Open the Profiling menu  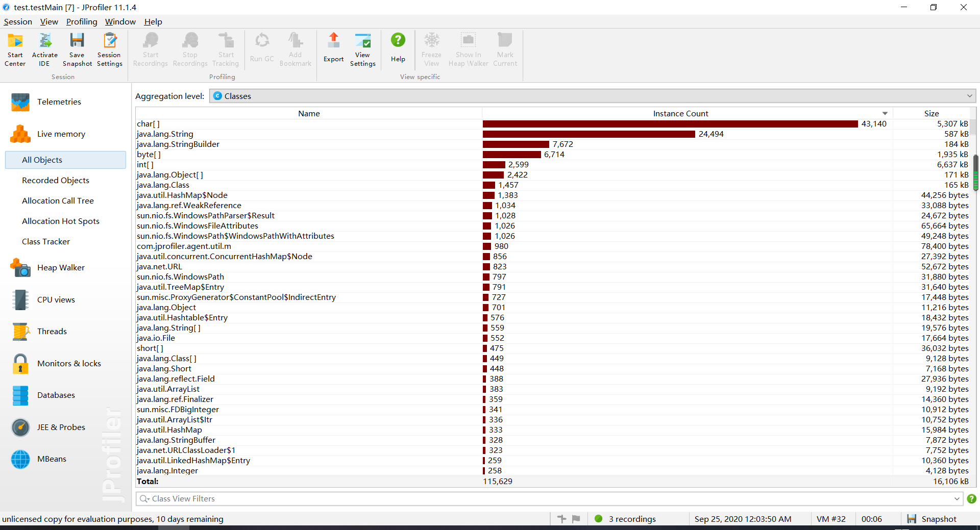tap(82, 21)
